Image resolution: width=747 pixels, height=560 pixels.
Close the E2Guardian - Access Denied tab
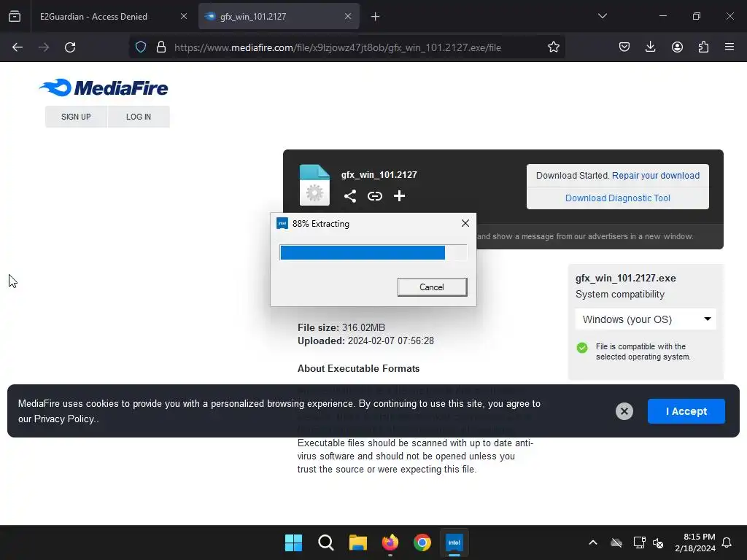183,16
